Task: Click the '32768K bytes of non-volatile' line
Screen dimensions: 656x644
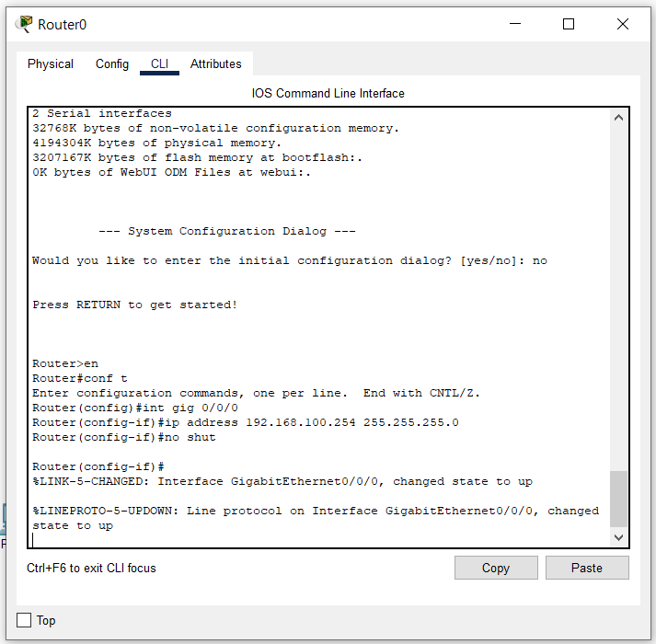Action: 216,128
